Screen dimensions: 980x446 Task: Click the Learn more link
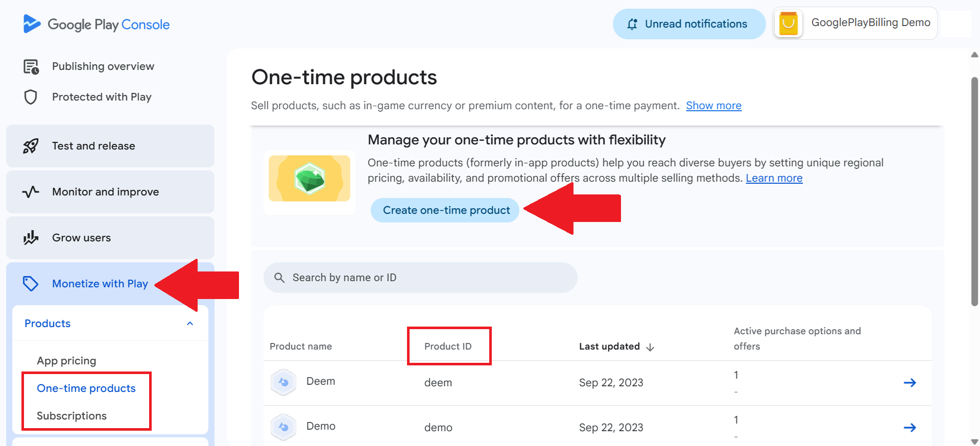(x=774, y=178)
